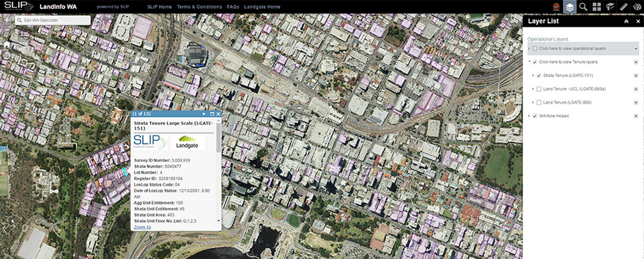This screenshot has width=644, height=259.
Task: Click the popup scrollbar down arrow
Action: click(219, 220)
